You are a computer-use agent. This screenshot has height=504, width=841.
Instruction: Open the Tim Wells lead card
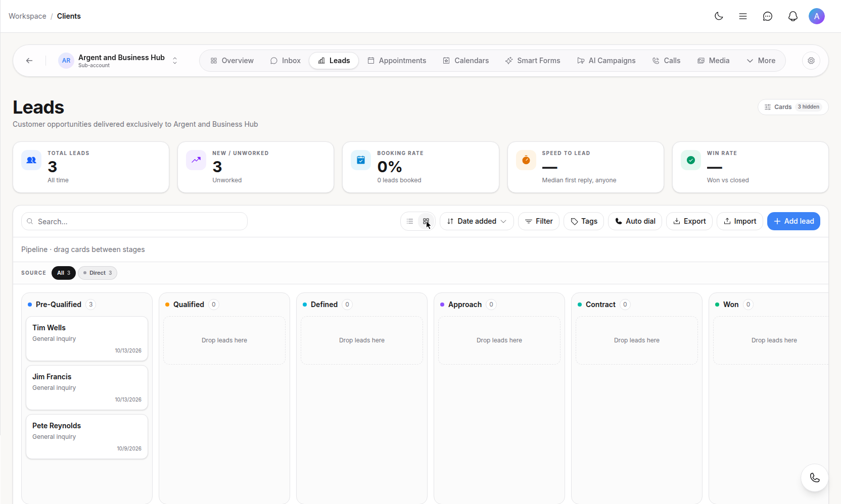click(87, 338)
